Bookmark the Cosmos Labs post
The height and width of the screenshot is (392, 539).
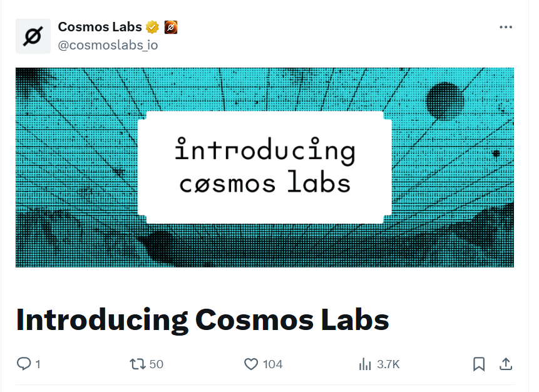click(479, 364)
